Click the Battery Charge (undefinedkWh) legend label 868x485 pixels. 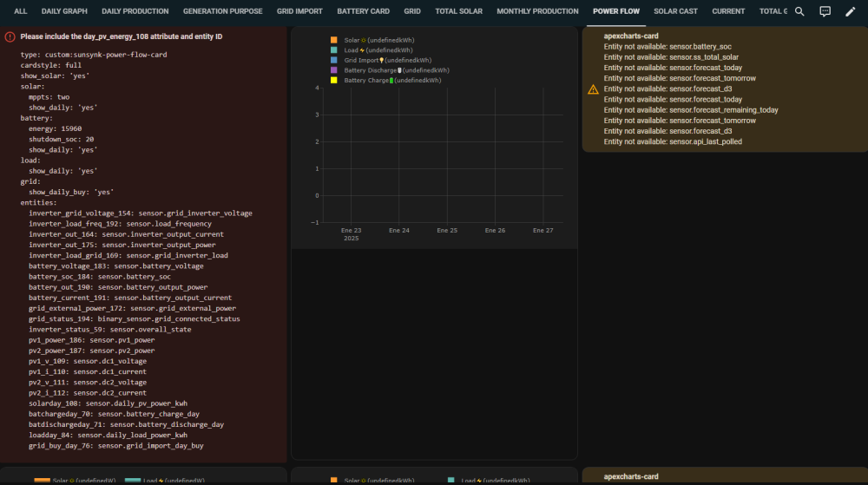point(392,80)
